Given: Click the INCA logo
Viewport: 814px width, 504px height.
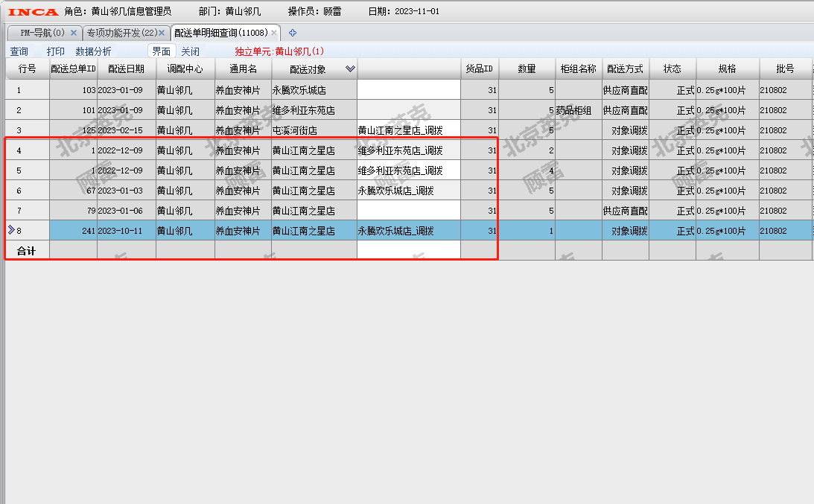Looking at the screenshot, I should click(x=34, y=11).
